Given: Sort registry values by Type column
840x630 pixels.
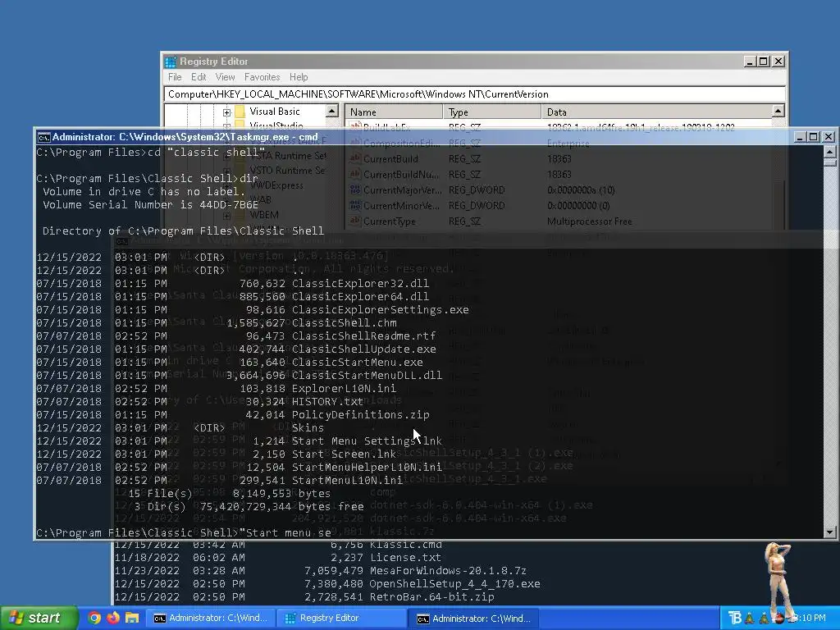Looking at the screenshot, I should click(492, 112).
